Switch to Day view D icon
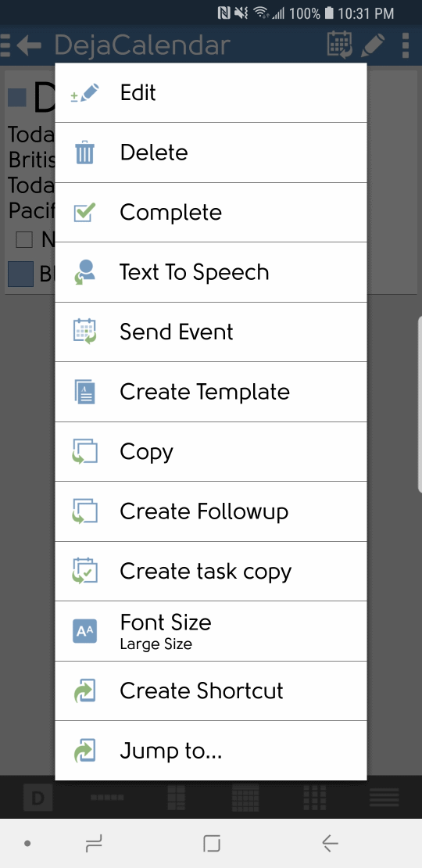 38,797
